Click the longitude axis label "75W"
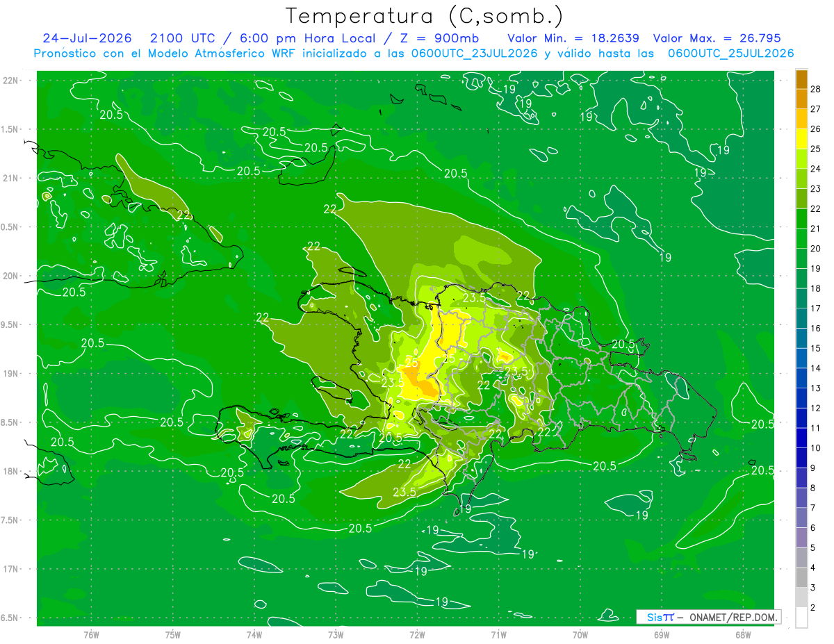The image size is (834, 644). (173, 635)
